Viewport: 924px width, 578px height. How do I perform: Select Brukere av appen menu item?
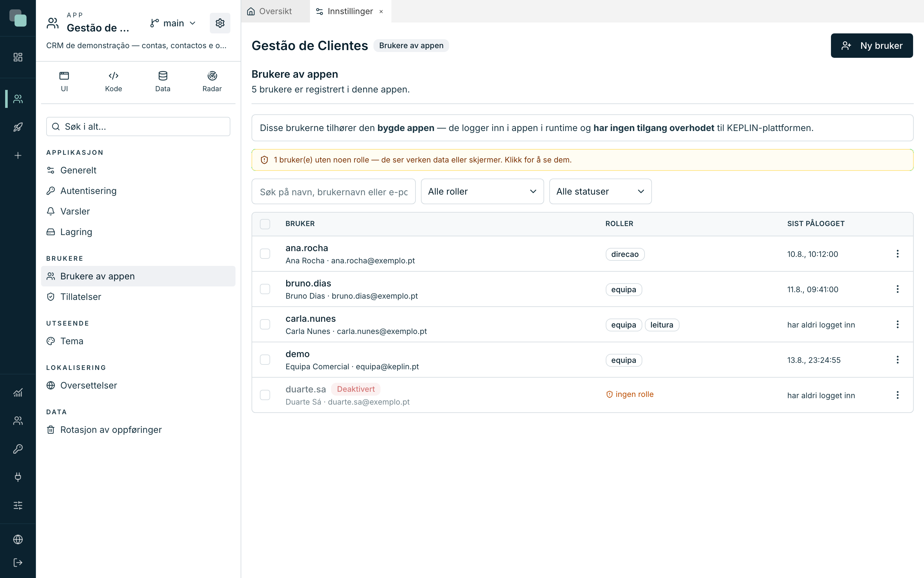coord(138,276)
